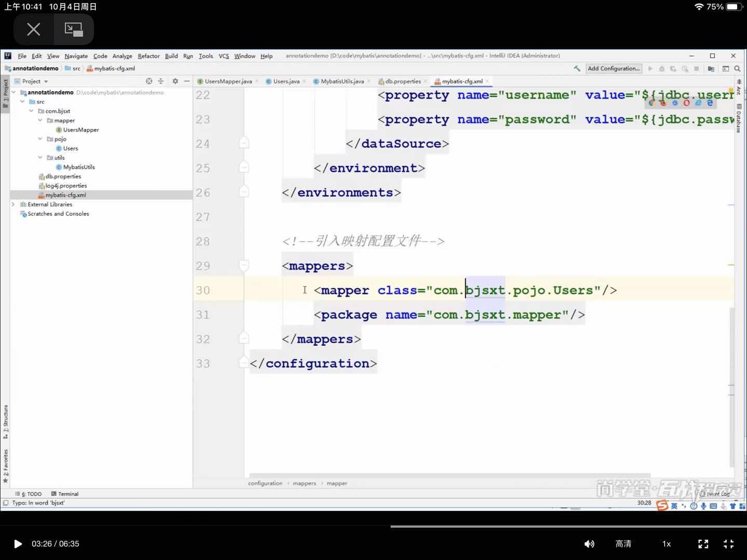Open the VCS menu
The image size is (747, 560).
[224, 56]
